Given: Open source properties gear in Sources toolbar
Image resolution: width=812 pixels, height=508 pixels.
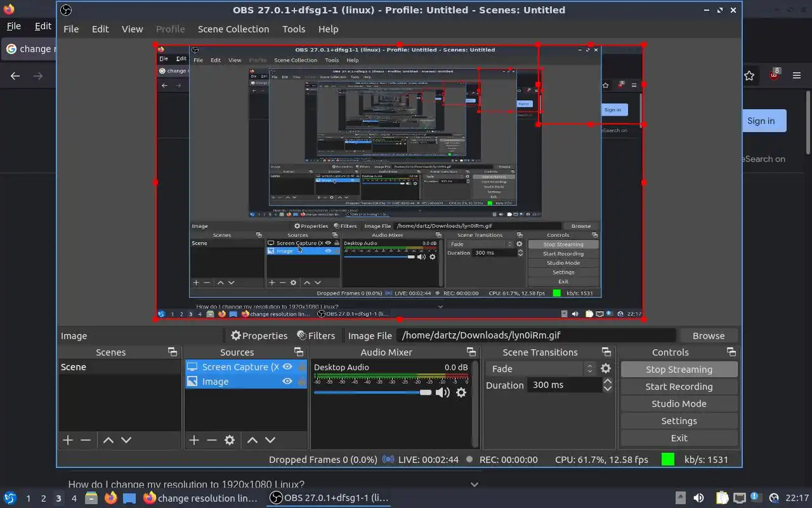Looking at the screenshot, I should pos(230,439).
